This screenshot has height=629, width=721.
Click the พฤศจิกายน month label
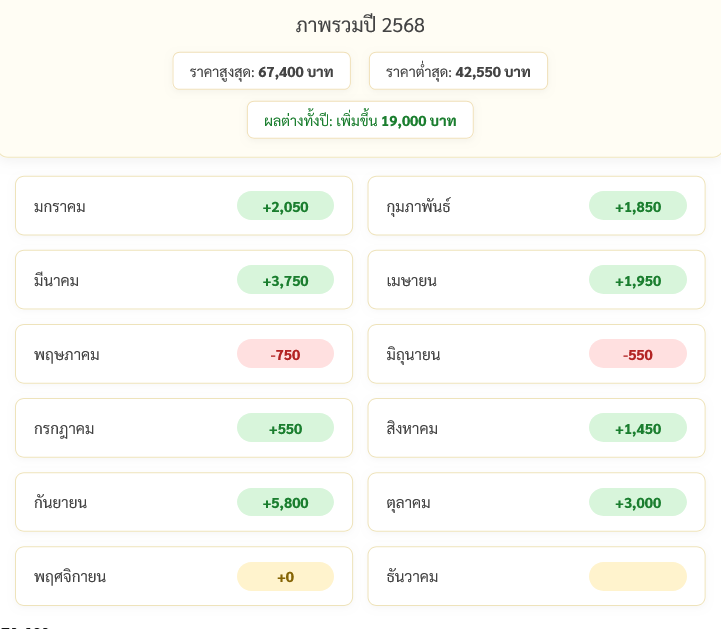[70, 577]
